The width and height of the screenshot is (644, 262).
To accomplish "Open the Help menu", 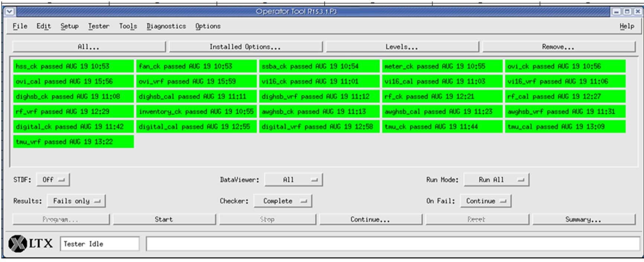I will [x=627, y=26].
